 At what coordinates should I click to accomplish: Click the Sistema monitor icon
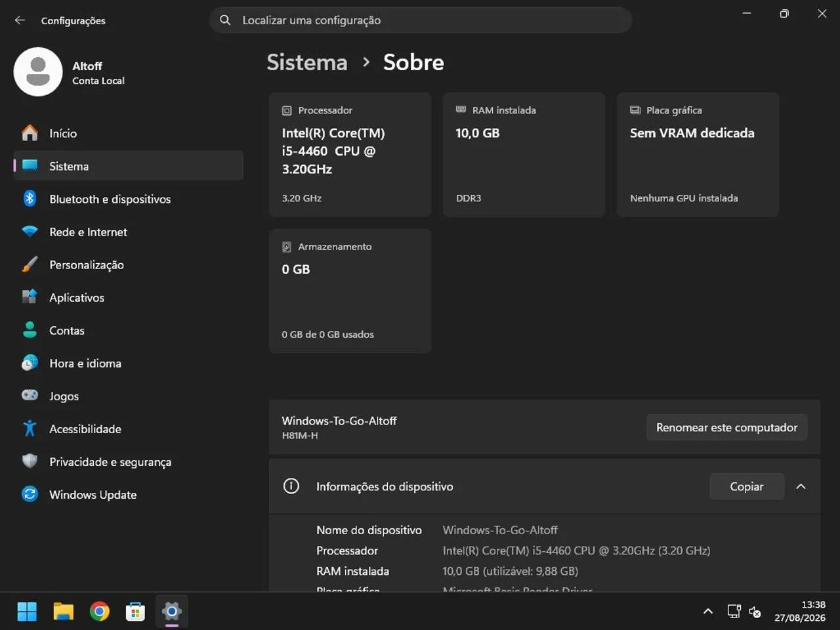tap(30, 166)
